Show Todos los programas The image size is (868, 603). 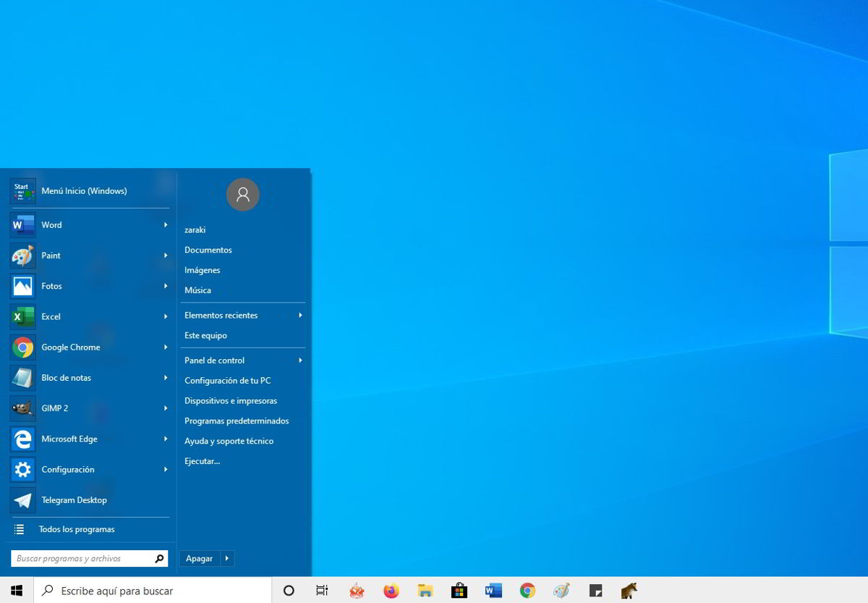(x=77, y=530)
